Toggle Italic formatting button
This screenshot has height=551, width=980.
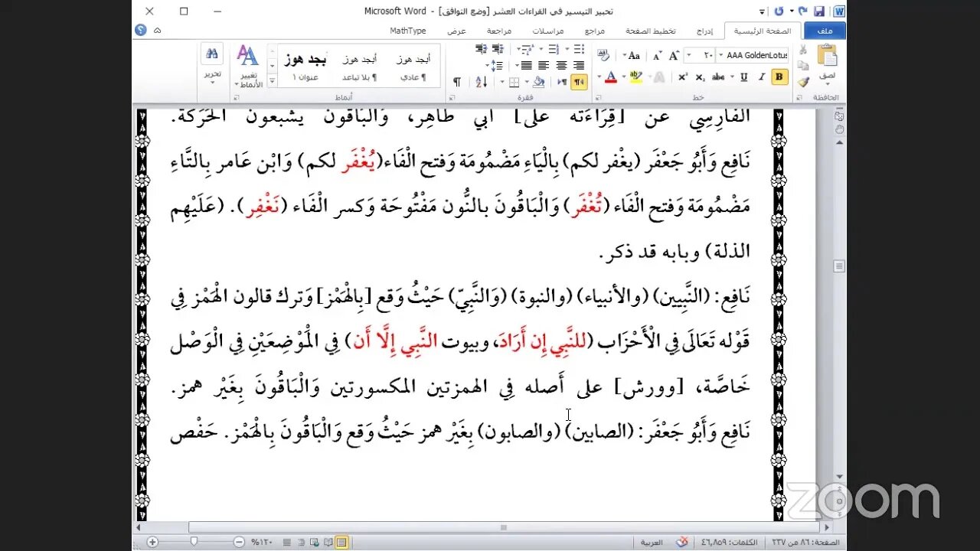(762, 77)
